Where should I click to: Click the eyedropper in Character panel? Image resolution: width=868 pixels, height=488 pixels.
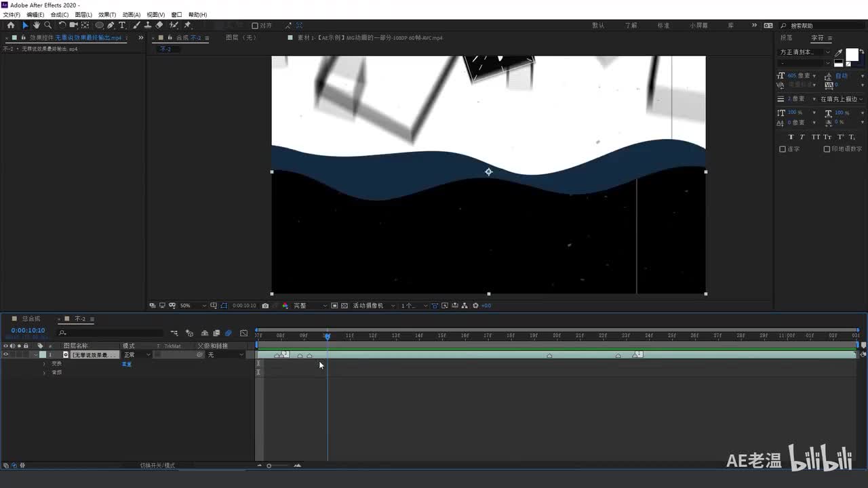tap(839, 52)
